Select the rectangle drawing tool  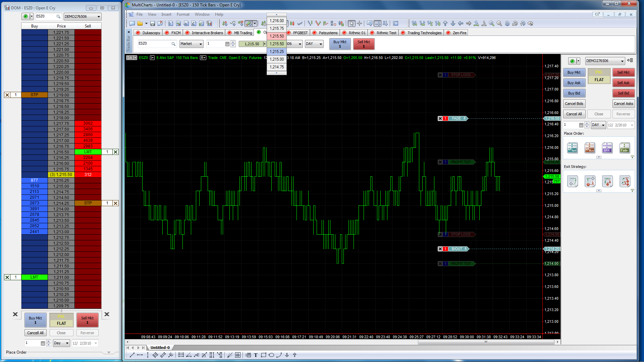pyautogui.click(x=264, y=355)
